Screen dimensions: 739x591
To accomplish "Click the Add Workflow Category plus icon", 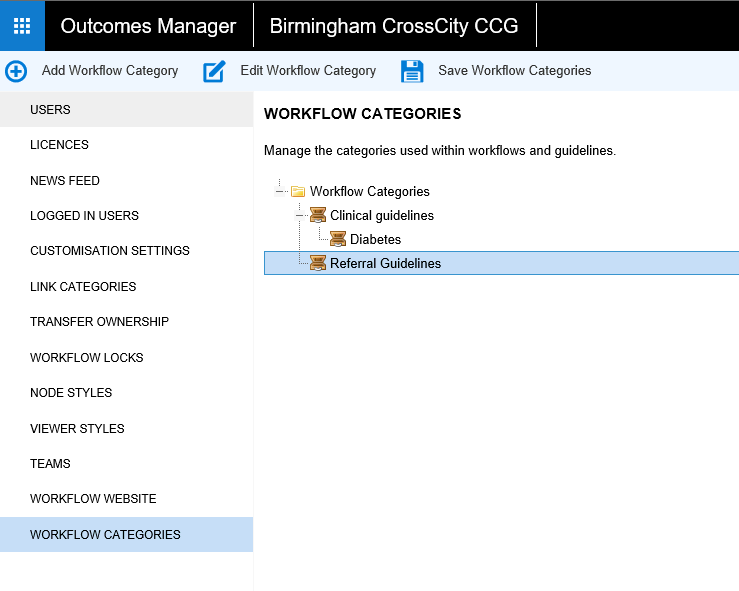I will pyautogui.click(x=16, y=71).
